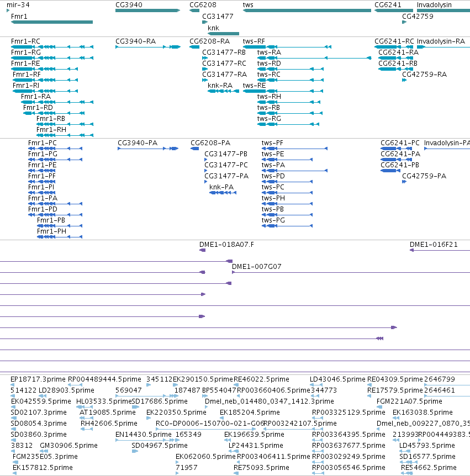Click the CG42759-RA transcript label
This screenshot has width=470, height=476.
coord(425,75)
